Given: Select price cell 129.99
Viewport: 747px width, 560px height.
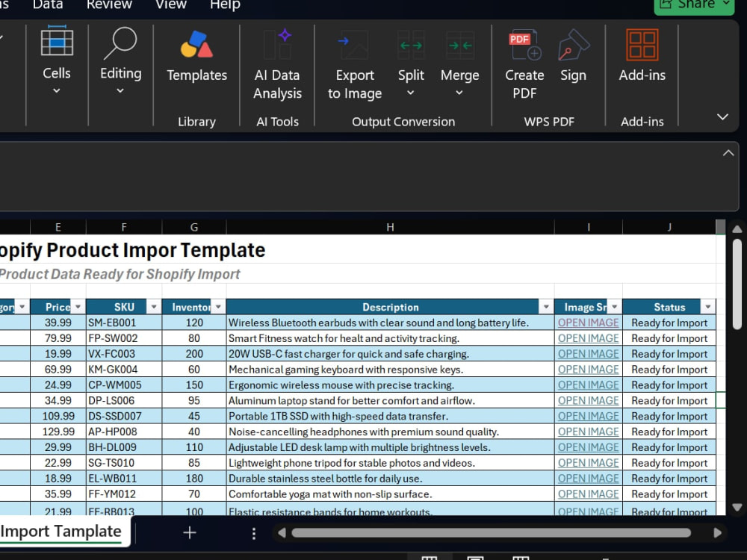Looking at the screenshot, I should [58, 432].
